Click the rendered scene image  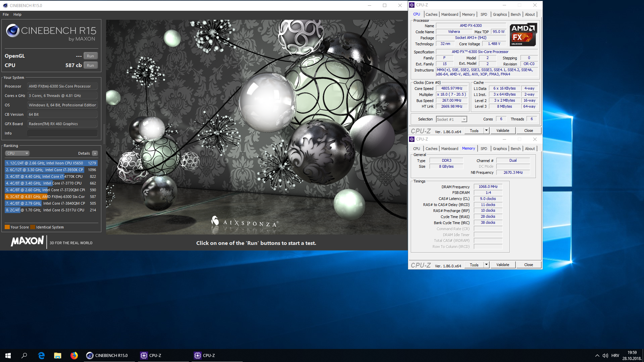coord(256,127)
